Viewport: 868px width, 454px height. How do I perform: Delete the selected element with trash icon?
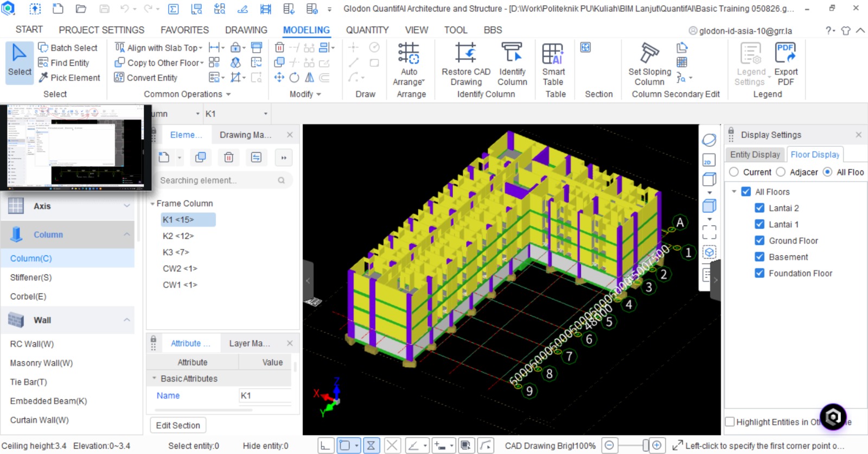click(x=229, y=157)
